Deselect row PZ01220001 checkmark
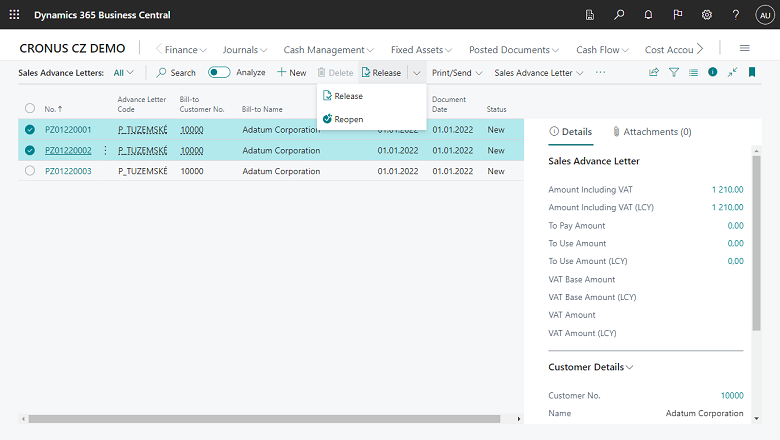780x440 pixels. pos(30,130)
